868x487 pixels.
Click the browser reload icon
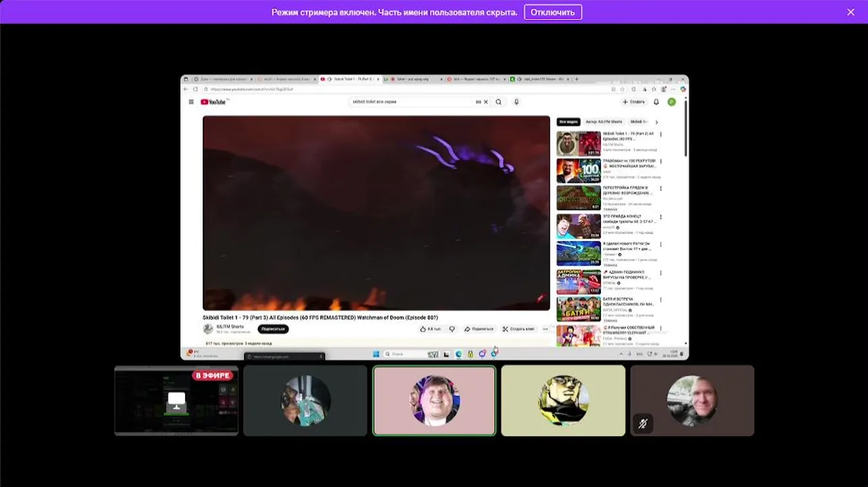[x=195, y=89]
